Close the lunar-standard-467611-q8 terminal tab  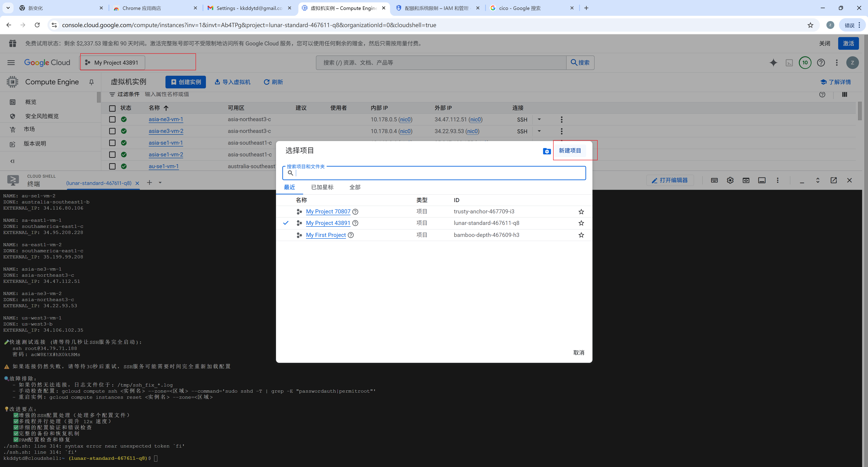coord(137,184)
